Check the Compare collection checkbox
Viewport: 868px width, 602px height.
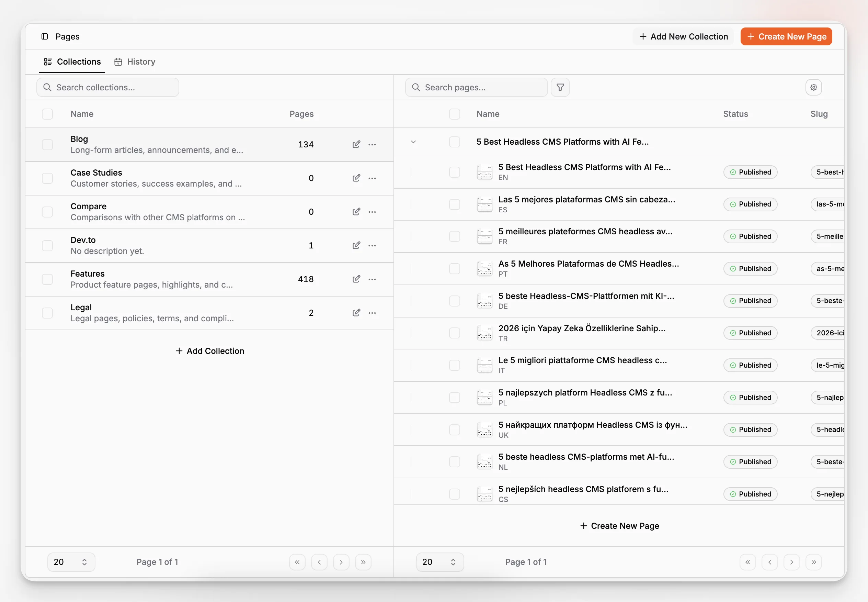[x=47, y=212]
